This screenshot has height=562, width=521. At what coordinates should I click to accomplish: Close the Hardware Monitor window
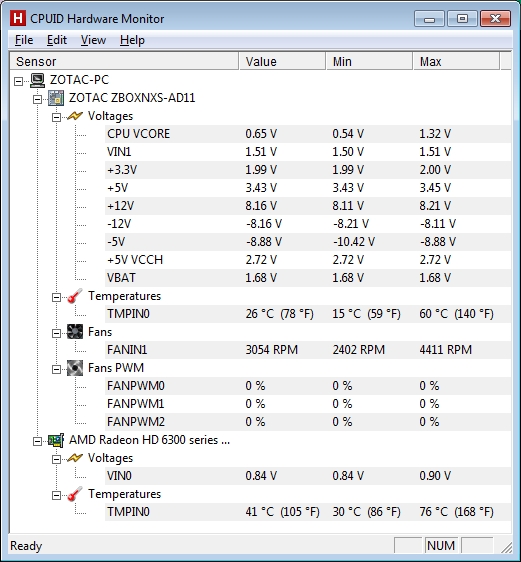(495, 19)
